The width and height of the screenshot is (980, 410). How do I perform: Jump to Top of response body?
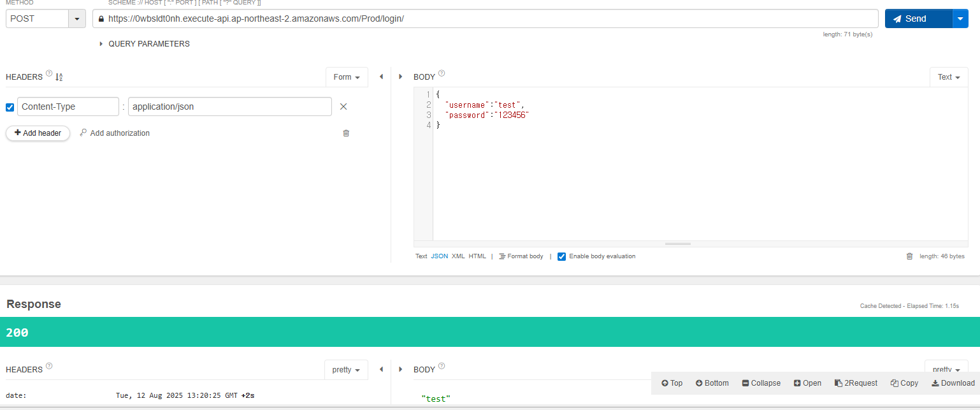tap(672, 383)
